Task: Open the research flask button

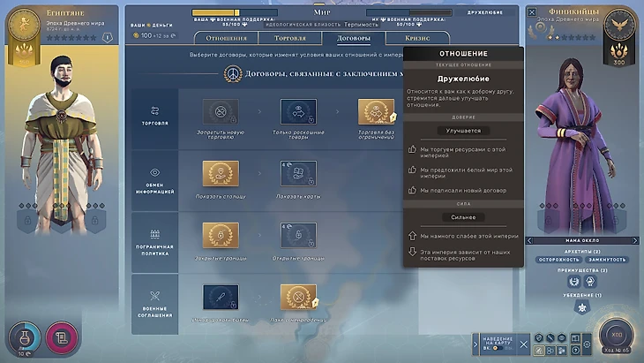Action: pos(25,338)
